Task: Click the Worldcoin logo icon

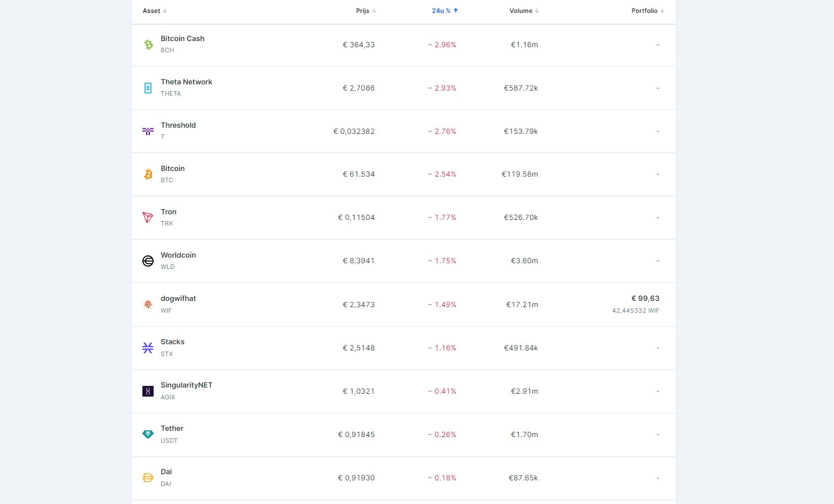Action: pyautogui.click(x=148, y=261)
